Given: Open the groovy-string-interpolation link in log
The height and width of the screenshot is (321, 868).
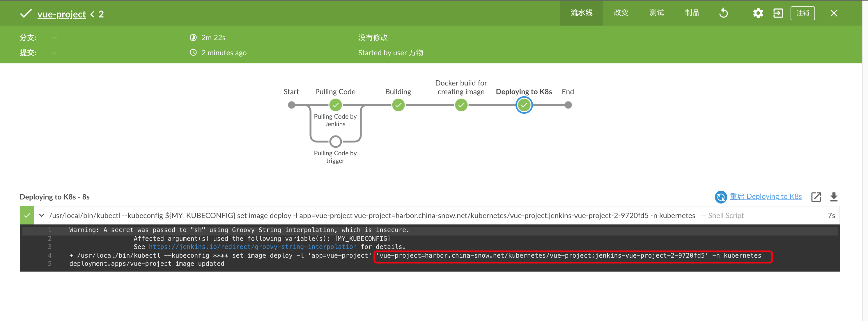Looking at the screenshot, I should click(252, 247).
